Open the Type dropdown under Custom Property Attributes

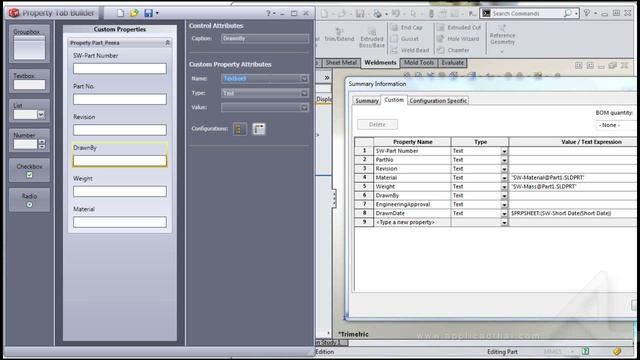click(304, 93)
